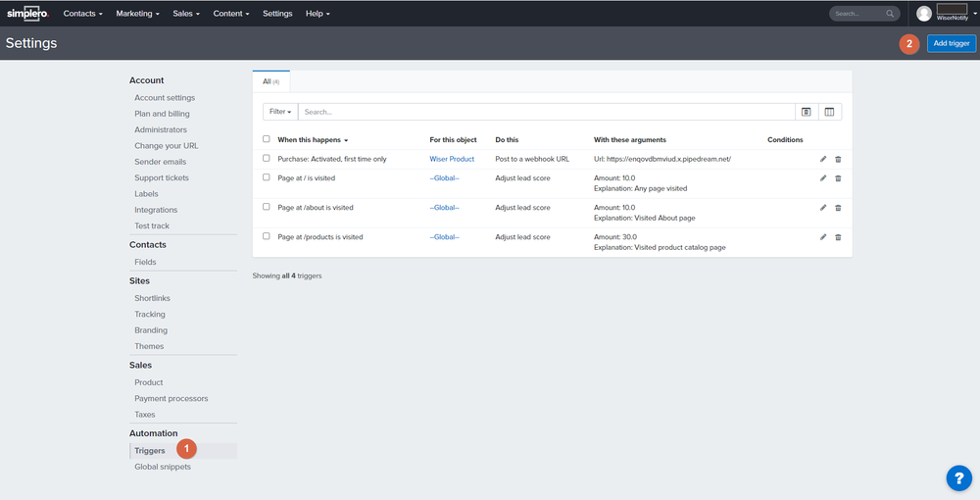Click the Add trigger button
The width and height of the screenshot is (980, 500).
(951, 43)
